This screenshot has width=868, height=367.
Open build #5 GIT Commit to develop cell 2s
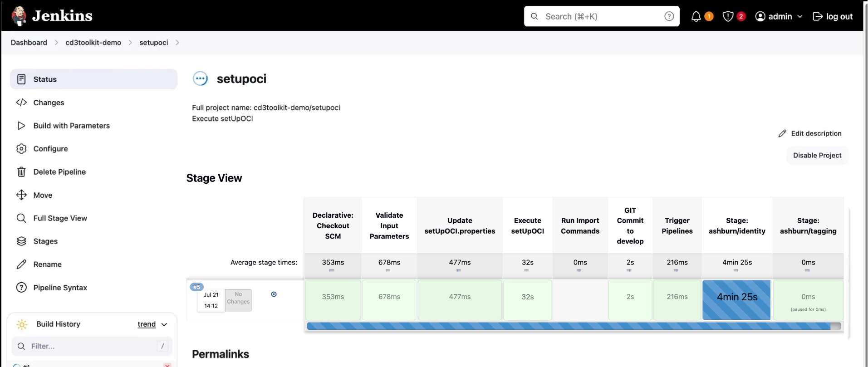630,300
